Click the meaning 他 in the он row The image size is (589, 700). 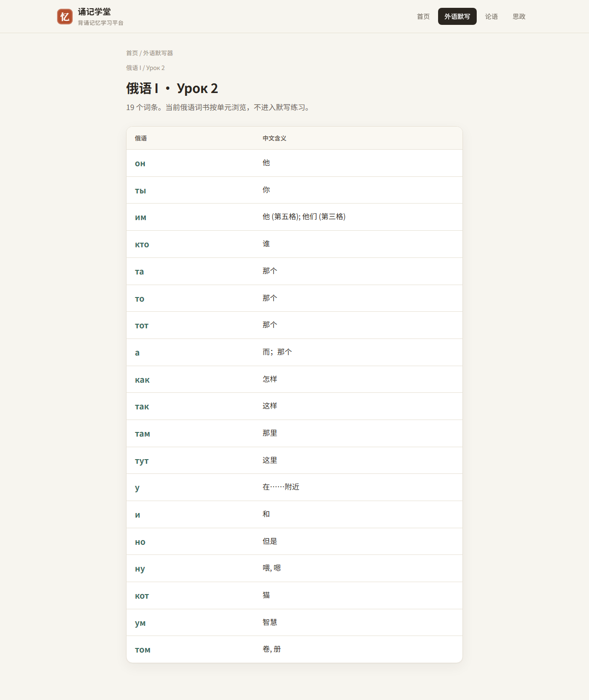[266, 163]
